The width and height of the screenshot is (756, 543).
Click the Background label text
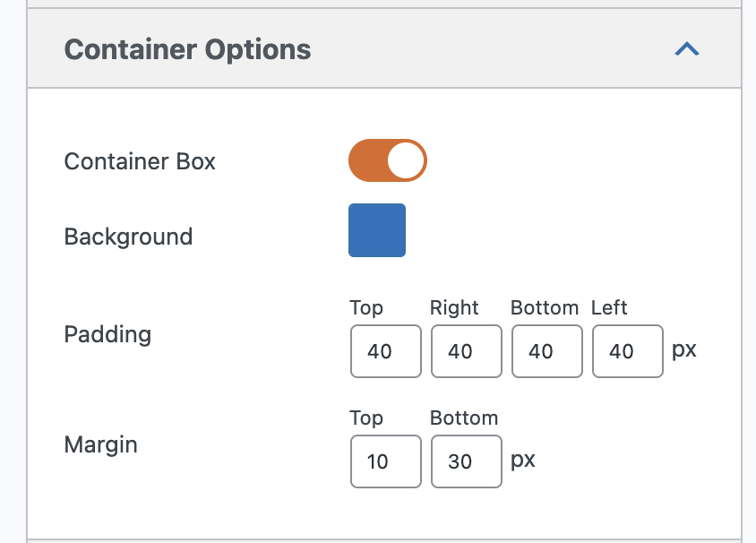pyautogui.click(x=128, y=237)
